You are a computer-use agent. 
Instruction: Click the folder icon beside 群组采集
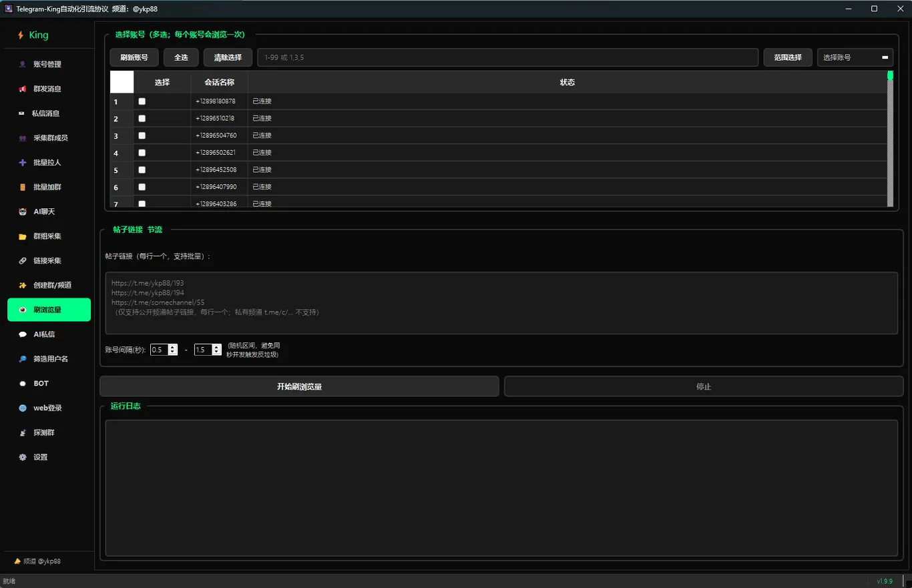pos(23,236)
